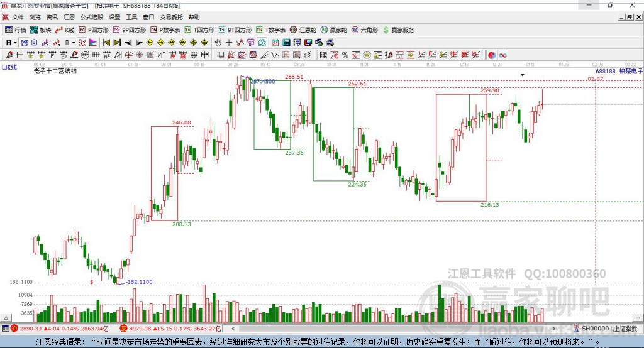Click the three parallel lines channel icon
The image size is (644, 348).
(x=307, y=55)
